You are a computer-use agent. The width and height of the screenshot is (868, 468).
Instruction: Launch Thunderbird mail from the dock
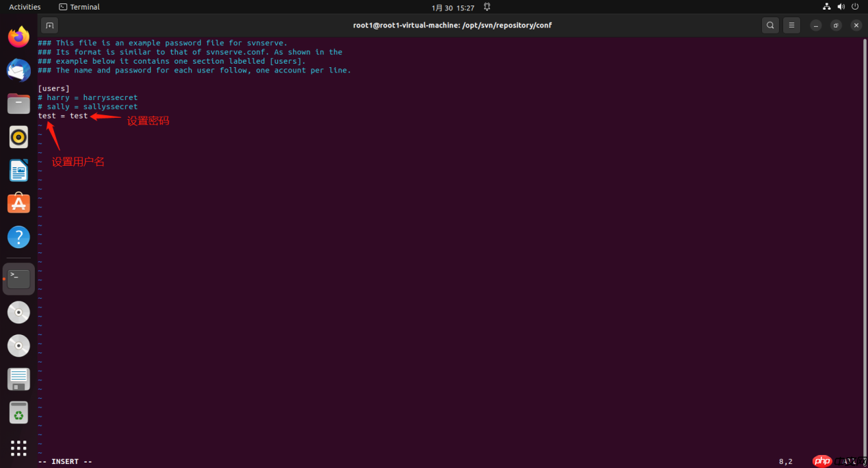[x=18, y=70]
